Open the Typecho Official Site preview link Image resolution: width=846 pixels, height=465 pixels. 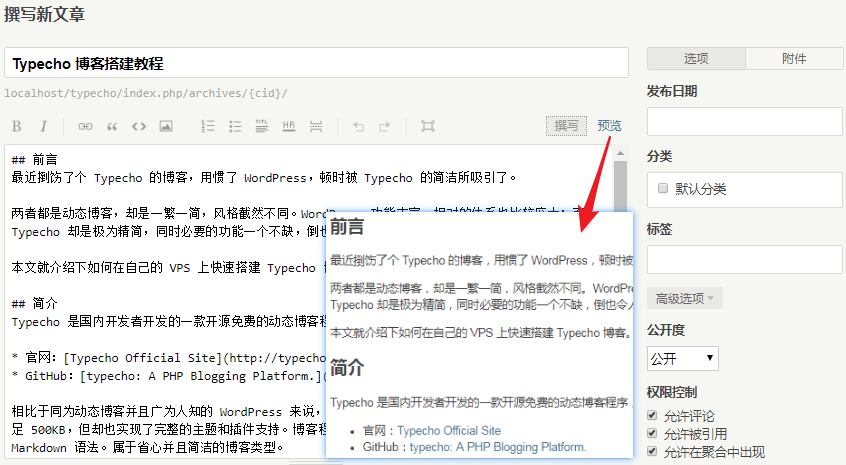(x=449, y=430)
